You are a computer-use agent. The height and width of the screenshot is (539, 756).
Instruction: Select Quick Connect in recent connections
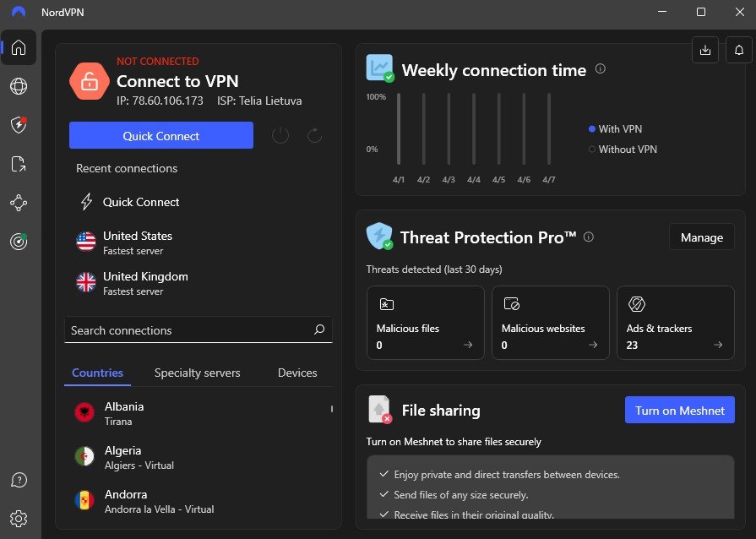(x=198, y=202)
